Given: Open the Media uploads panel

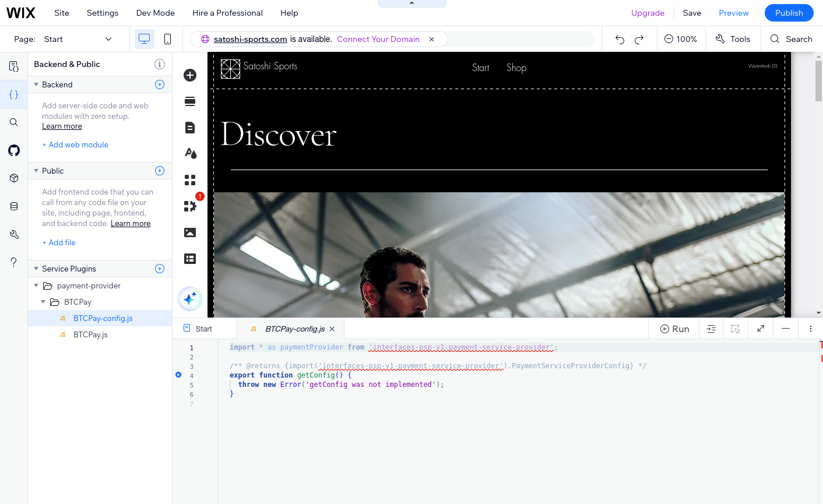Looking at the screenshot, I should 190,232.
